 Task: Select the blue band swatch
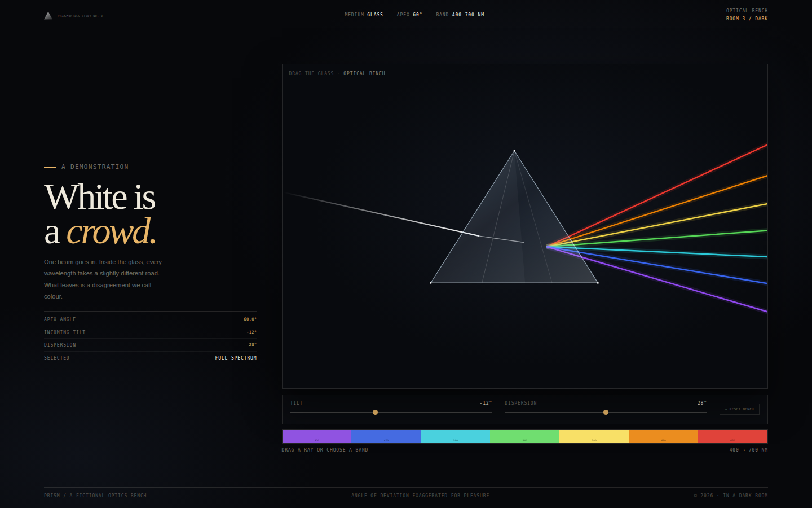(386, 436)
